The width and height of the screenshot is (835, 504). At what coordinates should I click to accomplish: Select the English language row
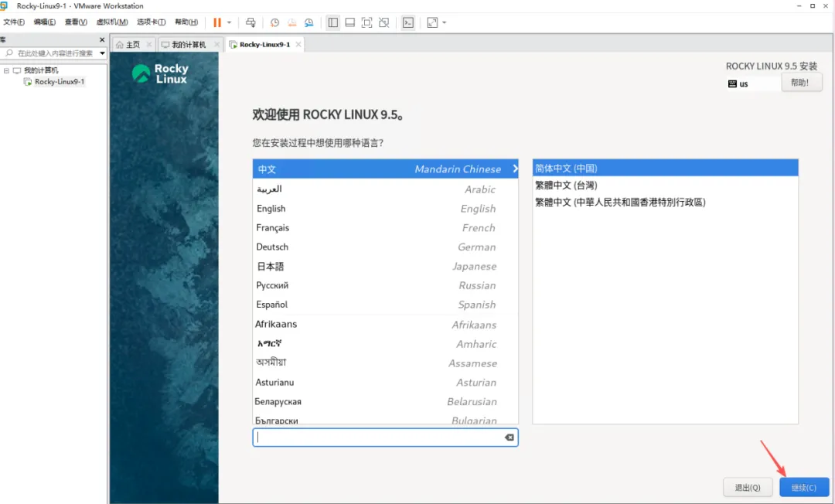pyautogui.click(x=385, y=208)
